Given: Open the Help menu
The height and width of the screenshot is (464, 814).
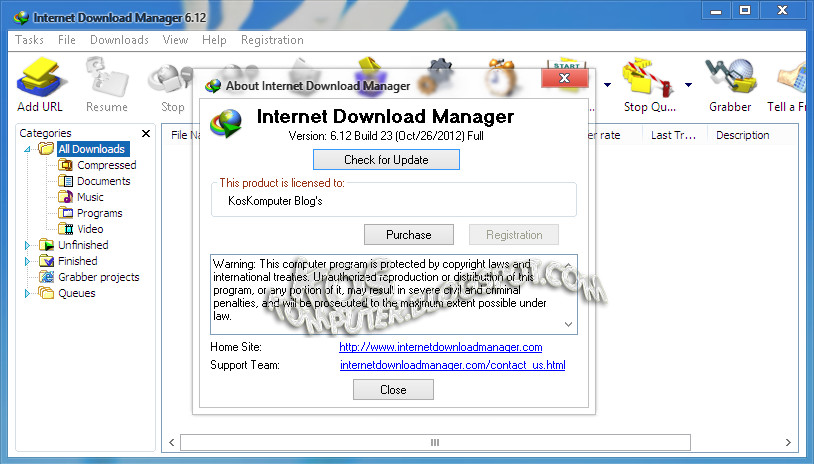Looking at the screenshot, I should (x=214, y=40).
